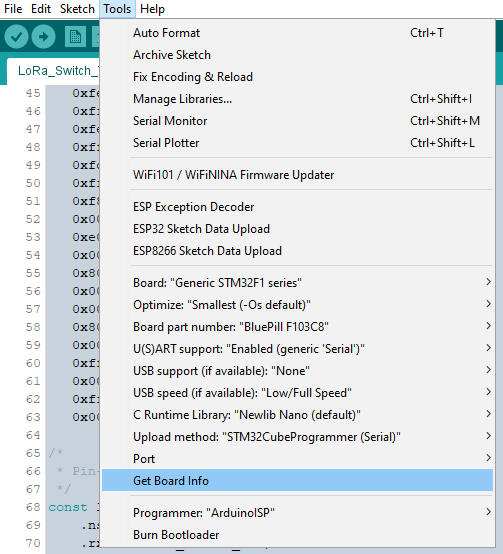Screen dimensions: 503x554
Task: Select Burn Bootloader
Action: pyautogui.click(x=297, y=535)
